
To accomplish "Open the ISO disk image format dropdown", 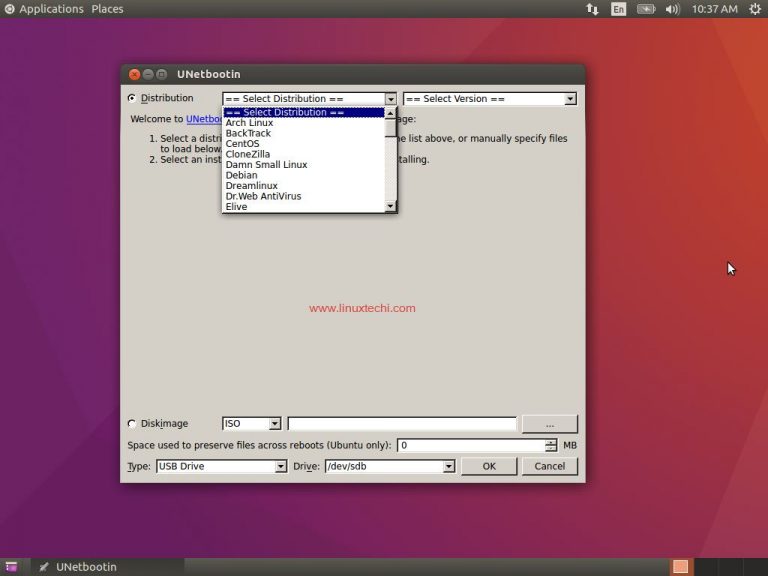I will tap(275, 424).
